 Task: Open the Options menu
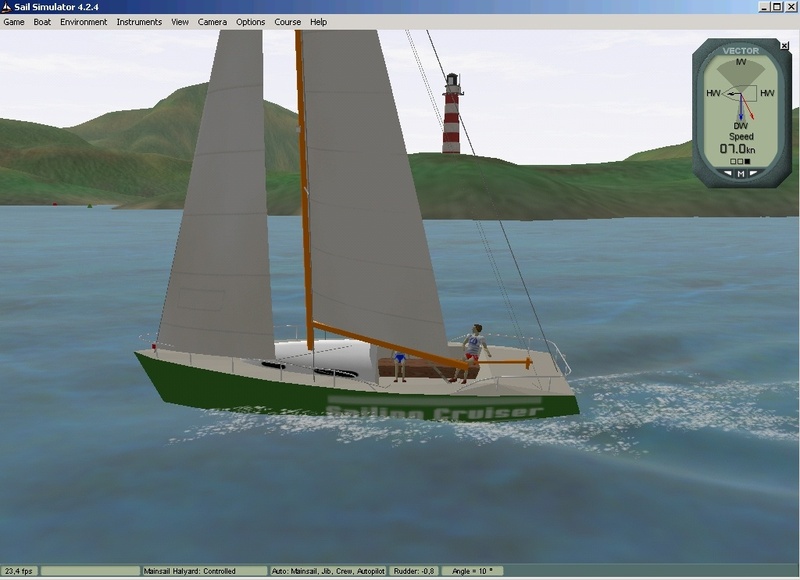point(251,22)
